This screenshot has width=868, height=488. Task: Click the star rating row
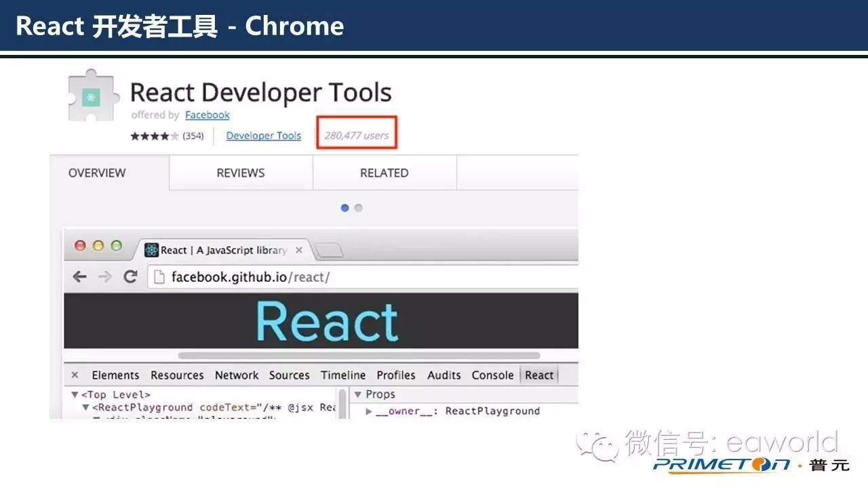[155, 136]
